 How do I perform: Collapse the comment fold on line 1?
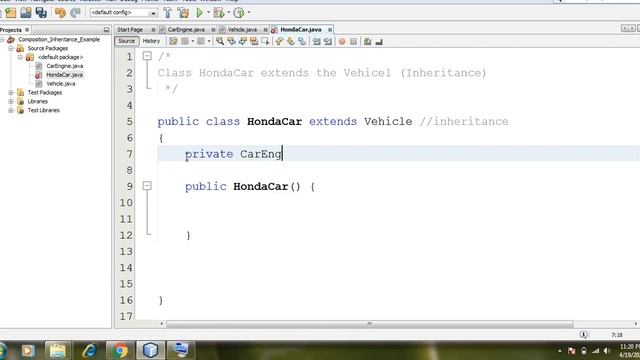pos(147,56)
